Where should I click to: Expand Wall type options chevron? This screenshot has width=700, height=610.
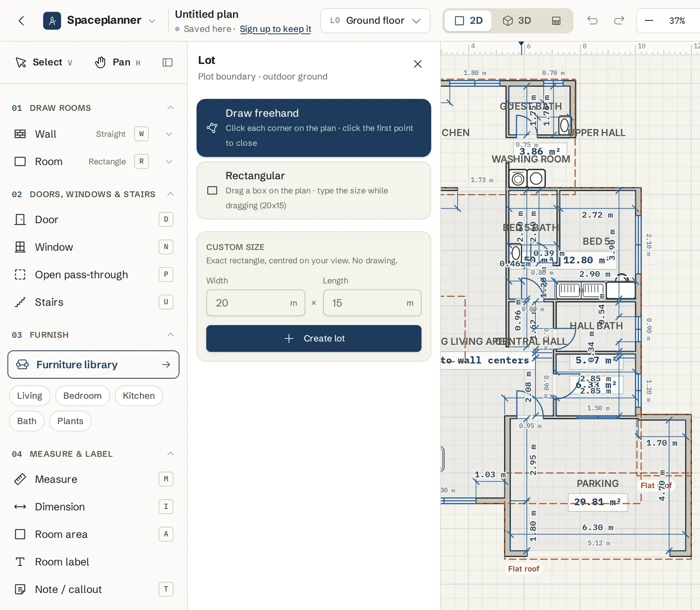(x=169, y=134)
